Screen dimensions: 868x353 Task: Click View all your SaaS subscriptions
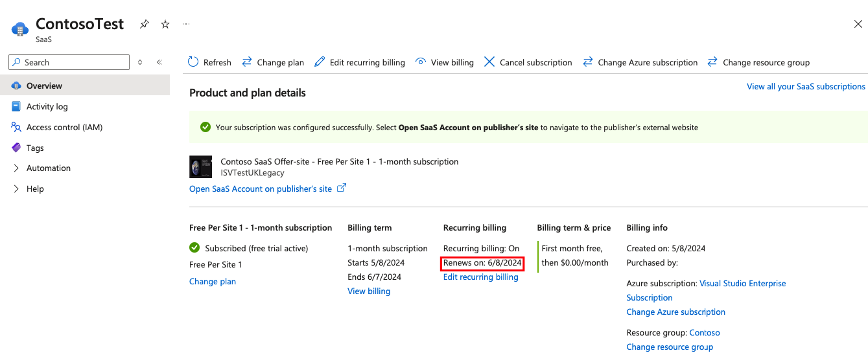pyautogui.click(x=806, y=86)
